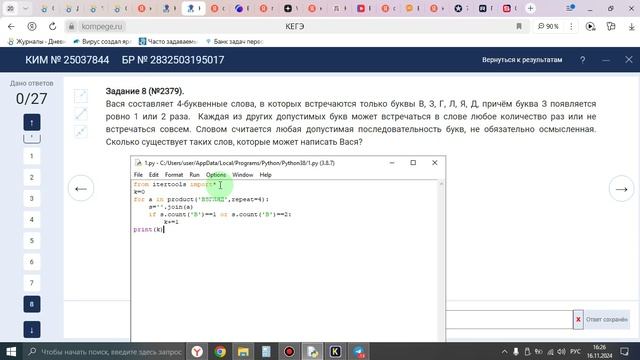Click the question mark help icon in KEGE header
Viewport: 640px width, 360px height.
point(582,60)
